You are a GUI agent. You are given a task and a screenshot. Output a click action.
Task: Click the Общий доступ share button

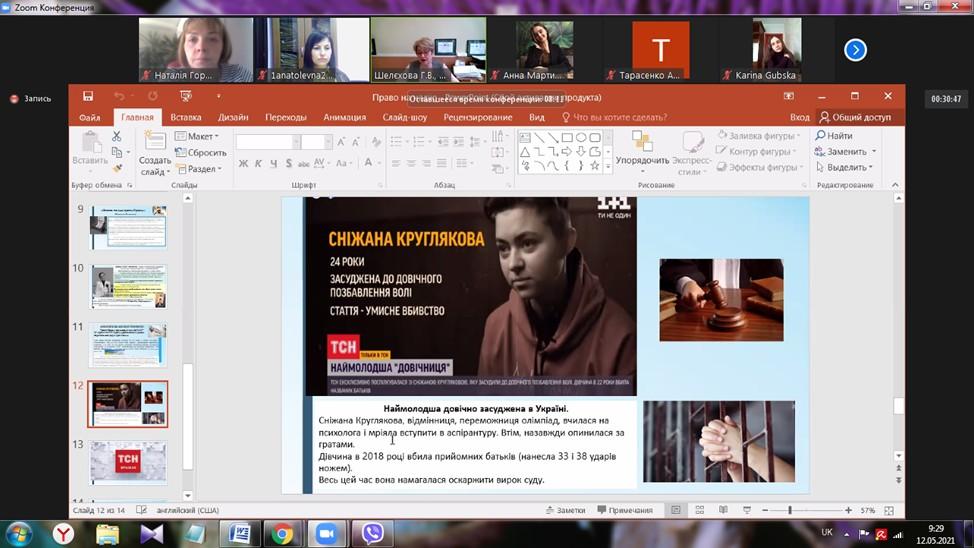(x=855, y=117)
